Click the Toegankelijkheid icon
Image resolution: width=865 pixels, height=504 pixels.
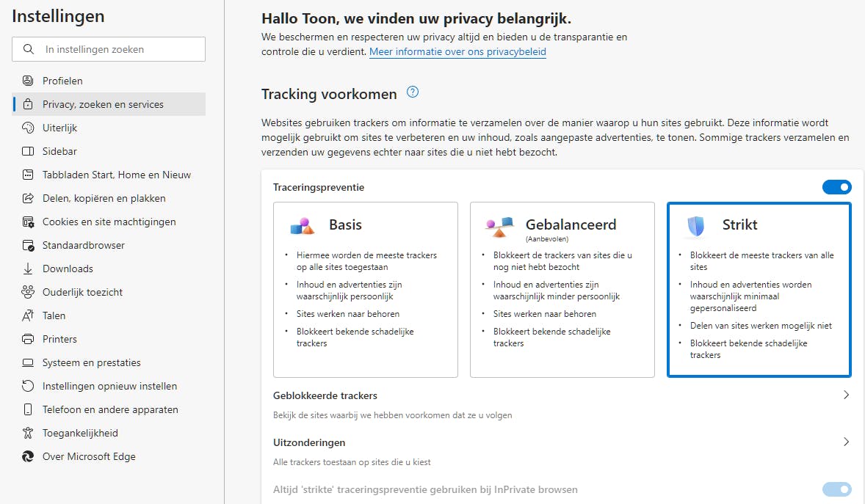29,433
